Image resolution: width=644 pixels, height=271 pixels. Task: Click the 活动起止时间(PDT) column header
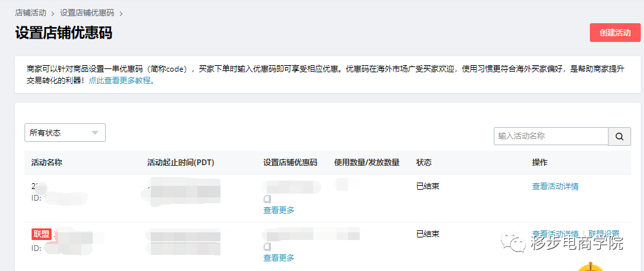click(x=181, y=163)
